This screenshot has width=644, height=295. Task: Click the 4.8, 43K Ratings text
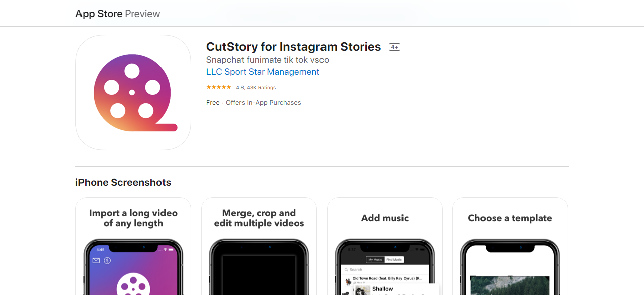[x=256, y=87]
